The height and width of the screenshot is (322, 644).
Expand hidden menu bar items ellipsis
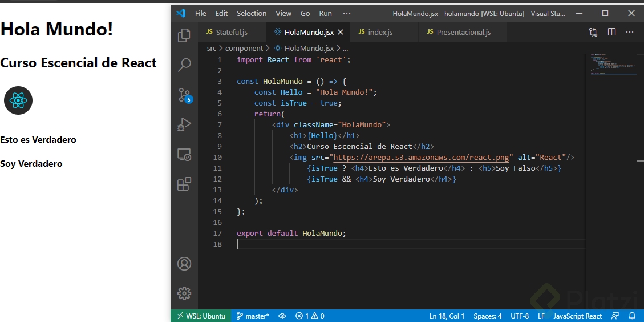[347, 13]
